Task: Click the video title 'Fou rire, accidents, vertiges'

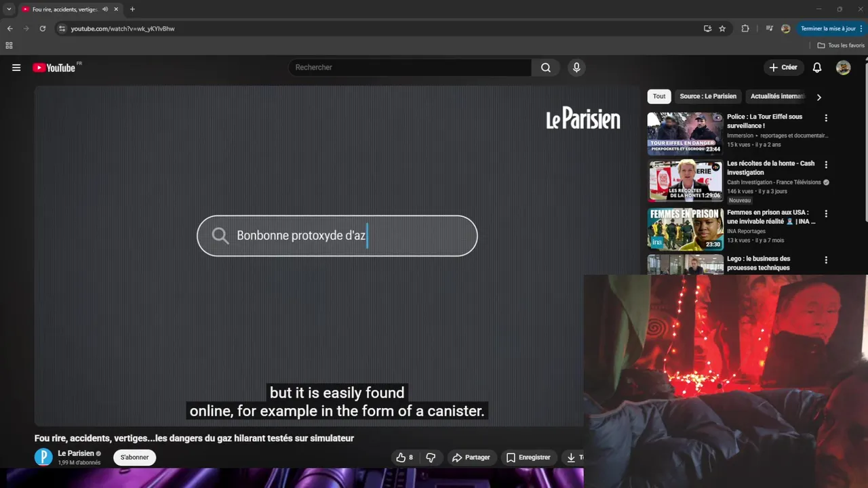Action: 194,439
